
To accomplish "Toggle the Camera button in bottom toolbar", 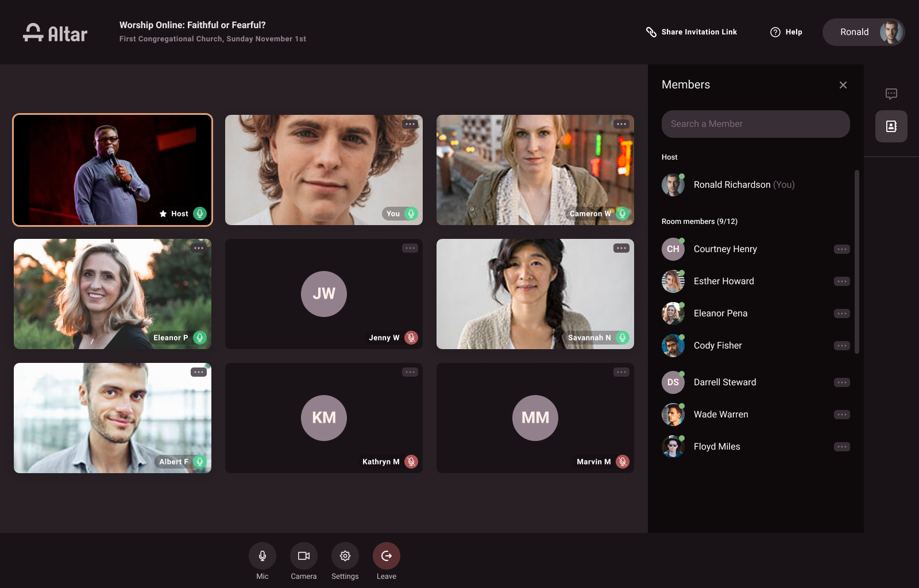I will [303, 556].
